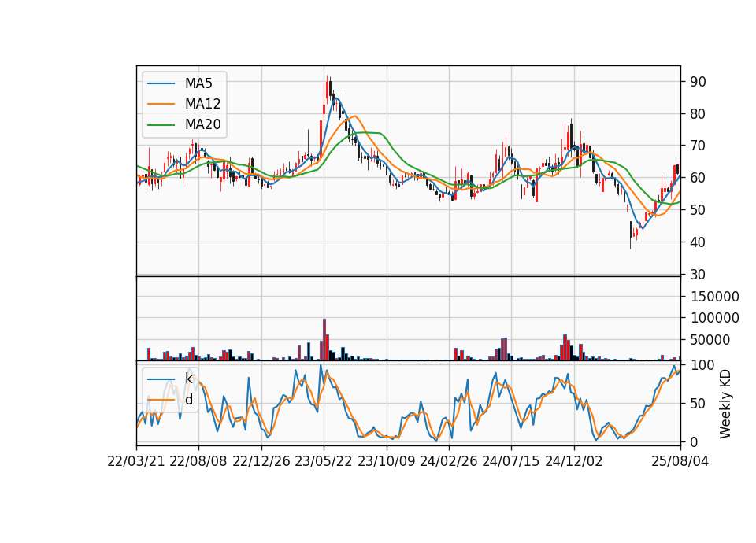Click the Weekly KD axis label
The width and height of the screenshot is (756, 543).
(725, 404)
